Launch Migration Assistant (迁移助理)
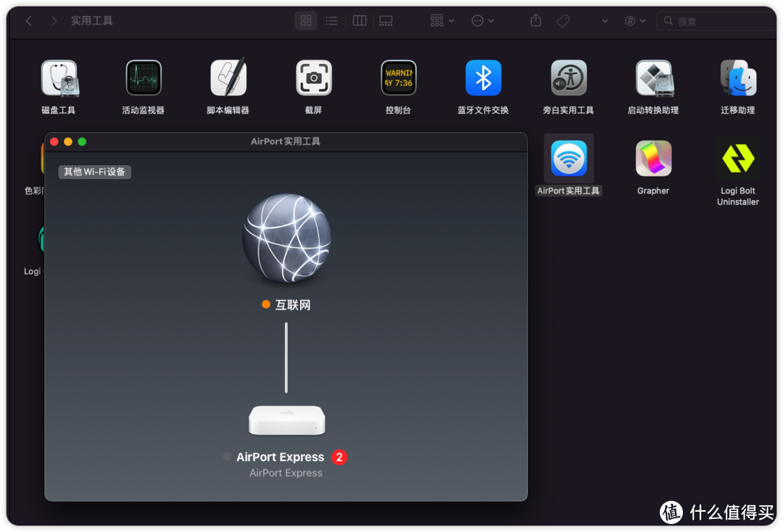 click(738, 78)
